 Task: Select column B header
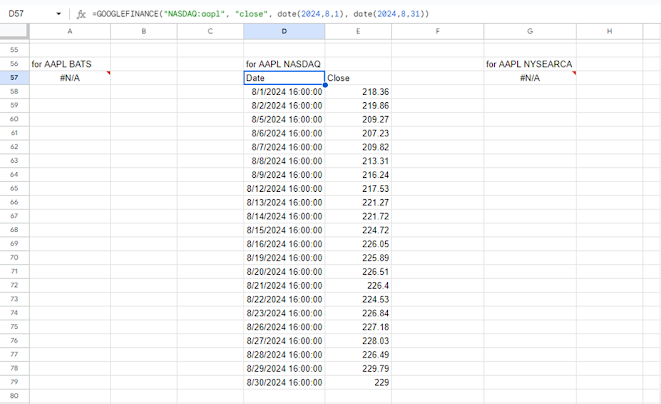144,31
